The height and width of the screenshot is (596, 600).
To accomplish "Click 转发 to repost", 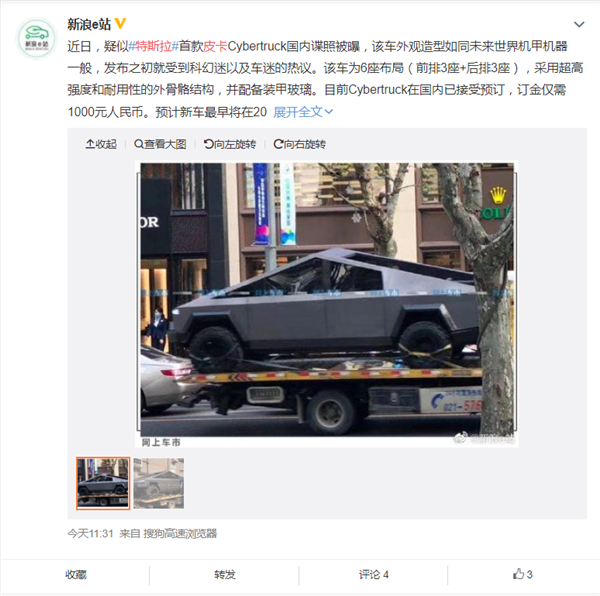I will 225,575.
